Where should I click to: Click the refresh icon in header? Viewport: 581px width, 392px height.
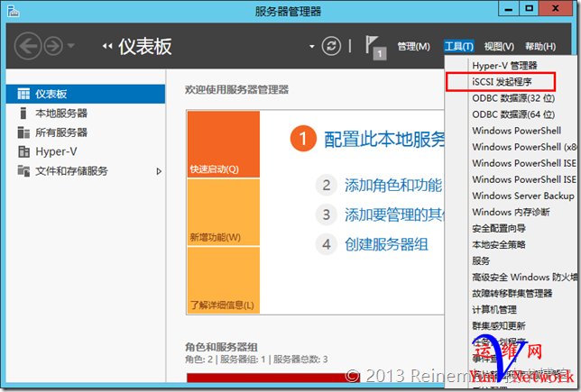click(331, 46)
